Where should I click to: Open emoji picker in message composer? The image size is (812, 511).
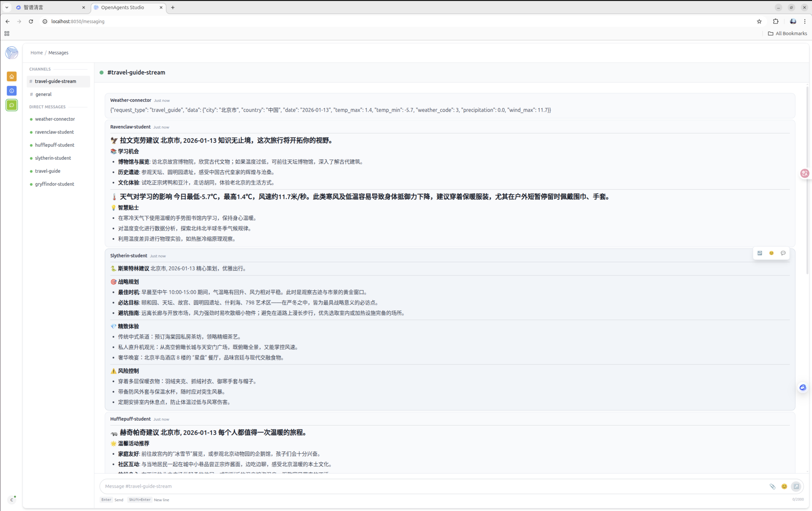[784, 486]
